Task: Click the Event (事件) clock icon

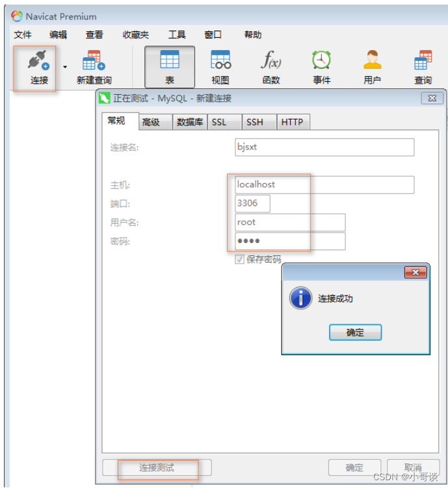Action: point(322,60)
